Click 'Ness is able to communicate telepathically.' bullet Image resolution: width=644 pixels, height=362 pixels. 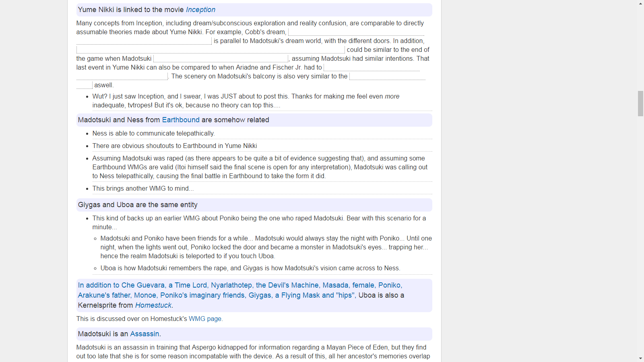pos(153,134)
